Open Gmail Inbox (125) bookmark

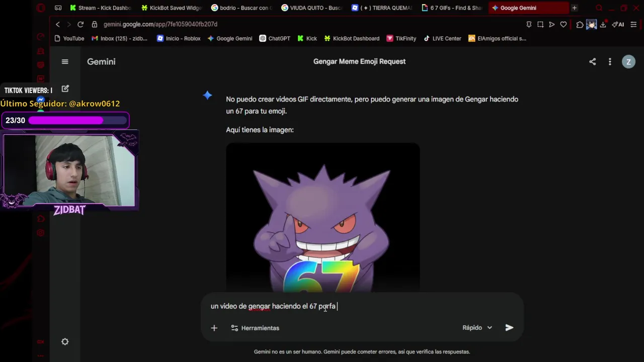[x=120, y=38]
